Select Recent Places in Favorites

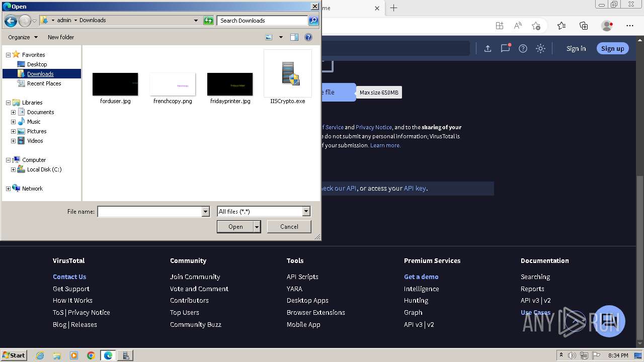pyautogui.click(x=44, y=83)
